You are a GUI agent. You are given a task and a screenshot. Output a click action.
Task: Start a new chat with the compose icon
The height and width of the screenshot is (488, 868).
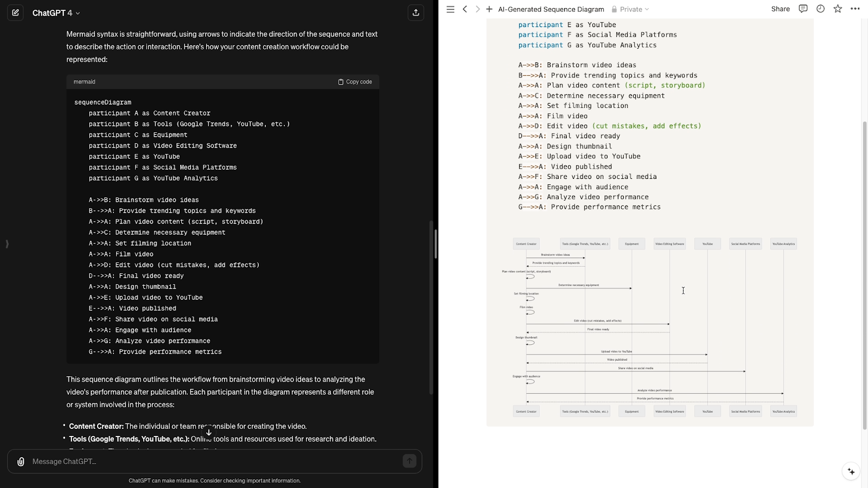coord(15,12)
